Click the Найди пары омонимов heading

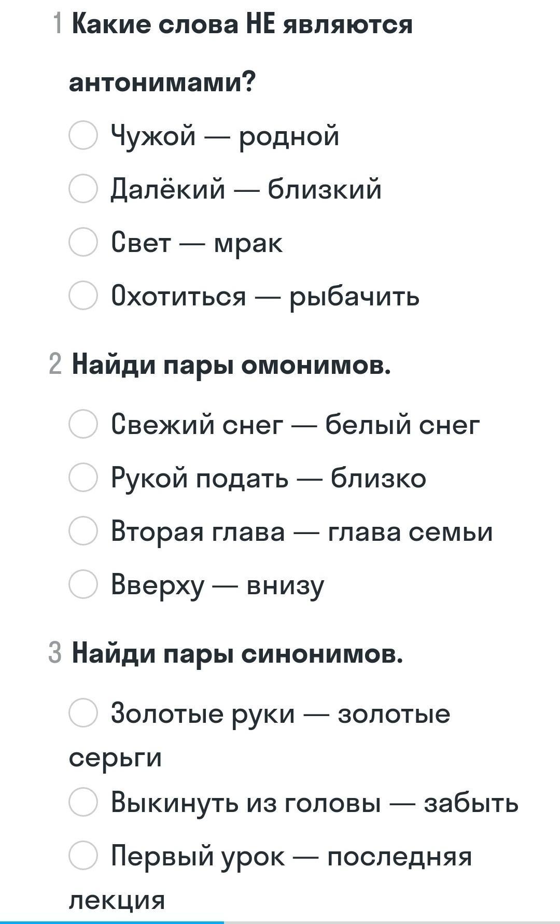[231, 365]
